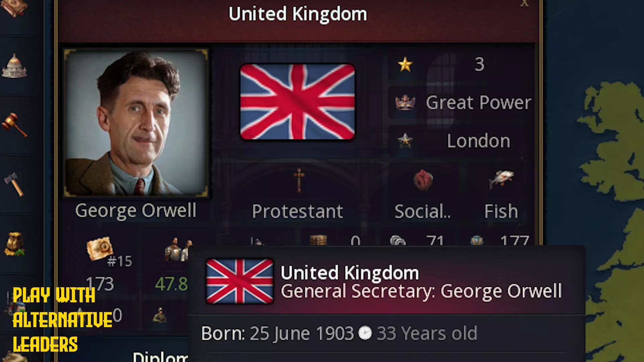644x362 pixels.
Task: Click the large United Kingdom flag
Action: click(x=298, y=102)
